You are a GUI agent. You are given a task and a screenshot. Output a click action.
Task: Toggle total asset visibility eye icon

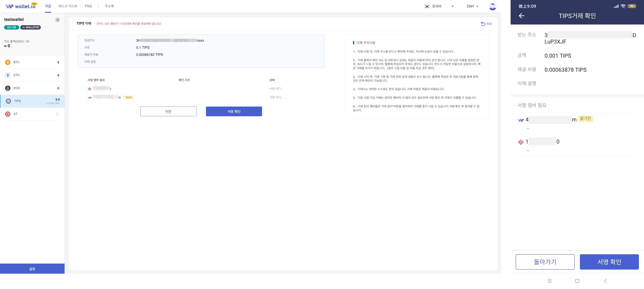pyautogui.click(x=28, y=41)
